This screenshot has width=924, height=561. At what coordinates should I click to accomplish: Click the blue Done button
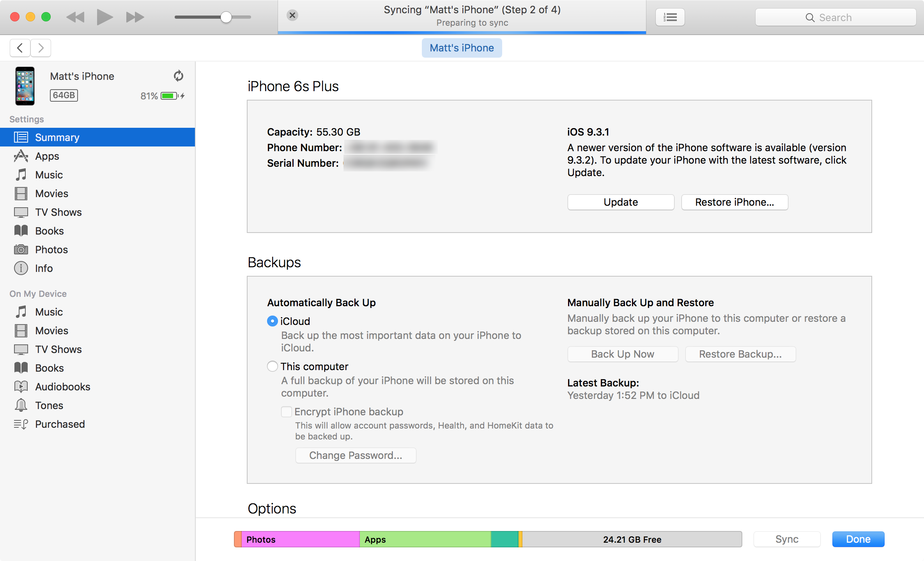click(x=858, y=539)
